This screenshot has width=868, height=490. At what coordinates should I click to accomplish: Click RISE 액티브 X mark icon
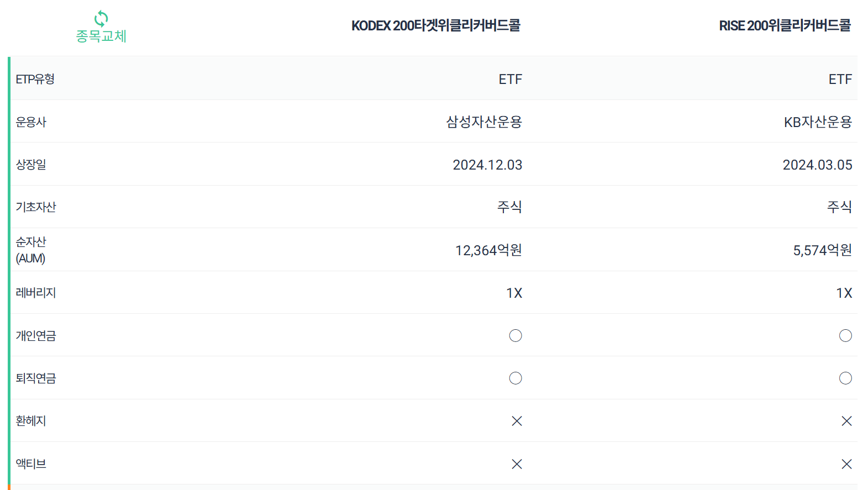click(x=846, y=464)
